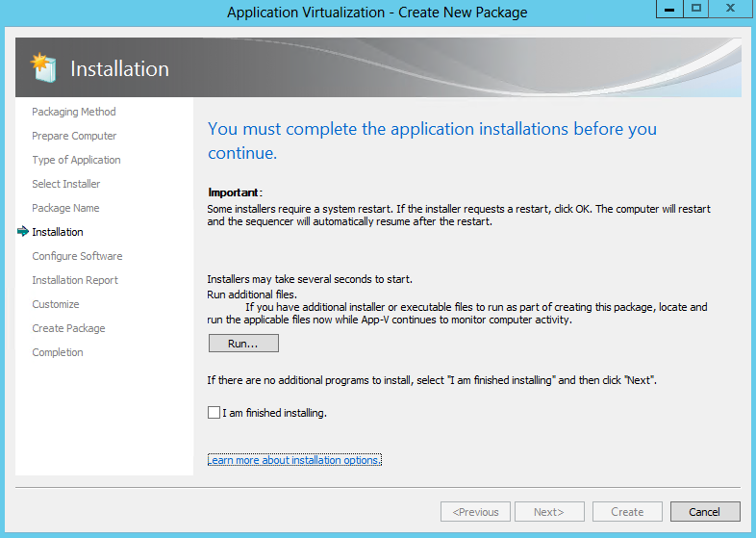Select the Prepare Computer step
Image resolution: width=756 pixels, height=538 pixels.
pos(74,136)
